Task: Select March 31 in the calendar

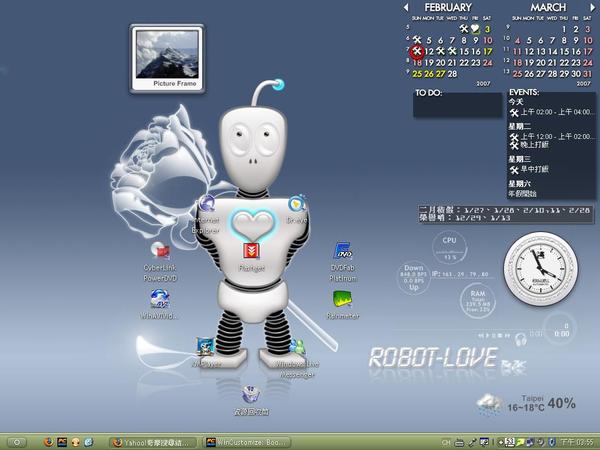Action: (587, 74)
